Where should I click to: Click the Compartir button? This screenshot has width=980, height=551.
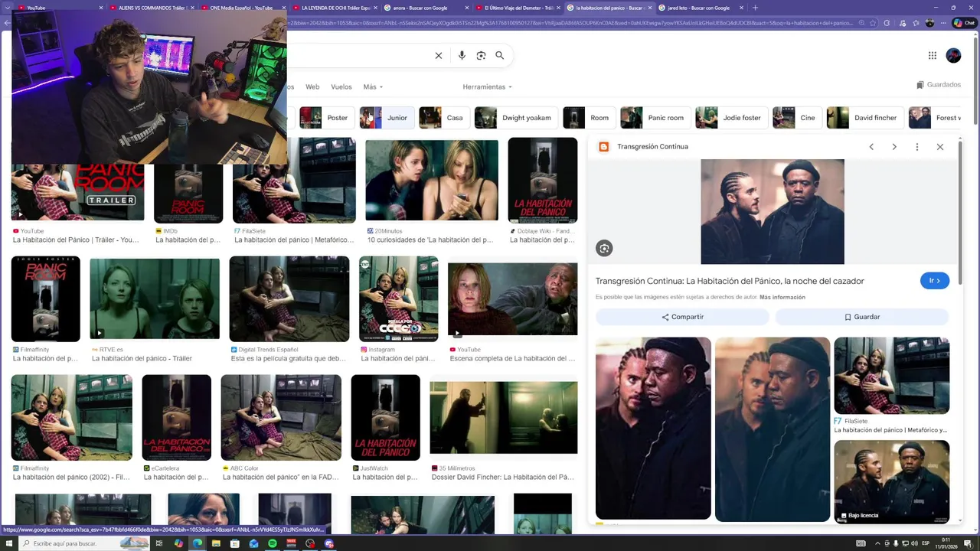coord(682,317)
